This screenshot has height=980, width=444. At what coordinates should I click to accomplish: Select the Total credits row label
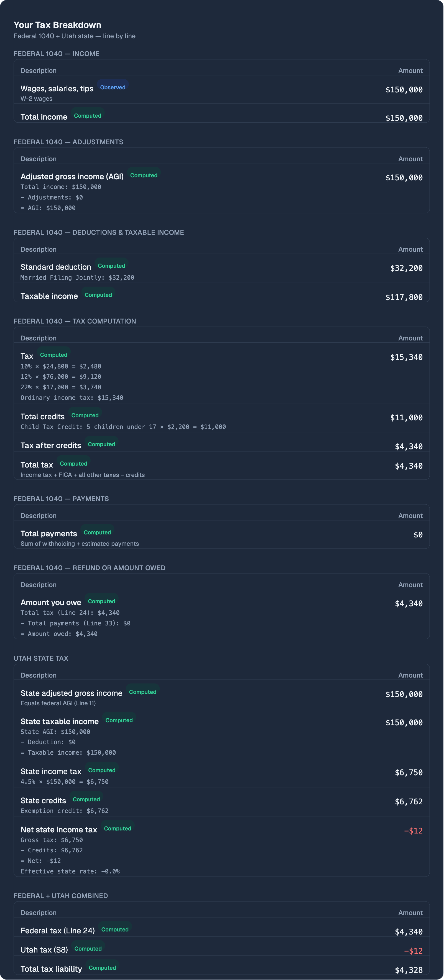point(43,416)
